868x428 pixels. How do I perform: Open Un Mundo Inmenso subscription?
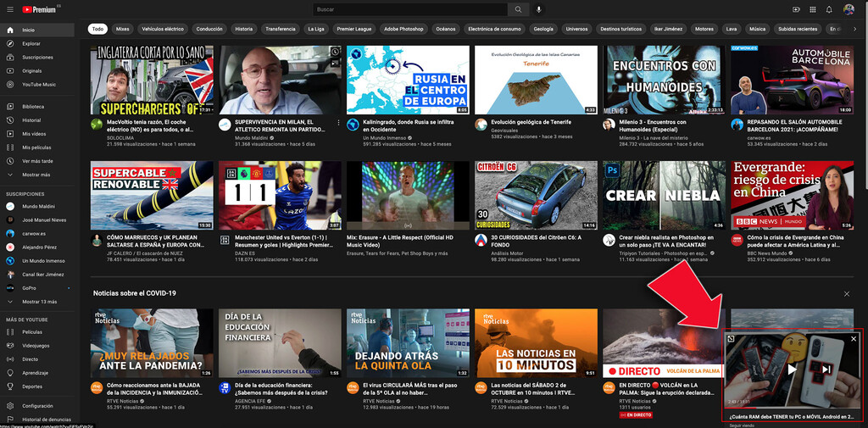tap(37, 261)
